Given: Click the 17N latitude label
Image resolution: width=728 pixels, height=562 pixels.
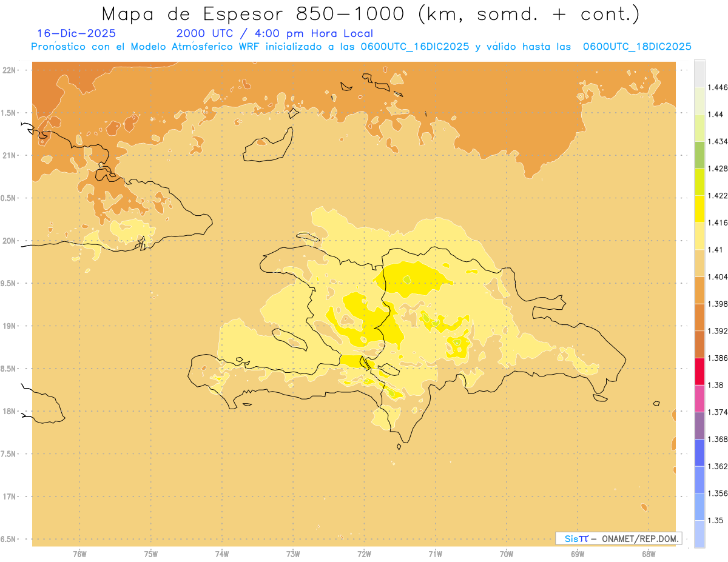Looking at the screenshot, I should [9, 497].
